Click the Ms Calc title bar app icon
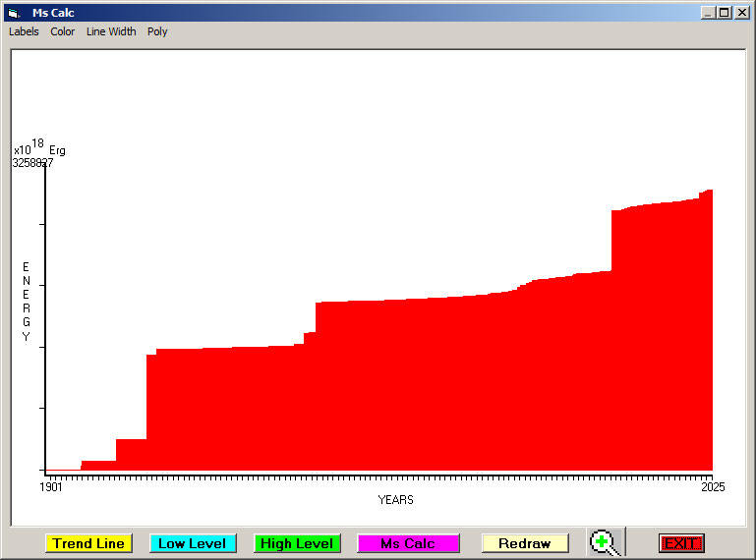This screenshot has height=560, width=756. [x=13, y=13]
